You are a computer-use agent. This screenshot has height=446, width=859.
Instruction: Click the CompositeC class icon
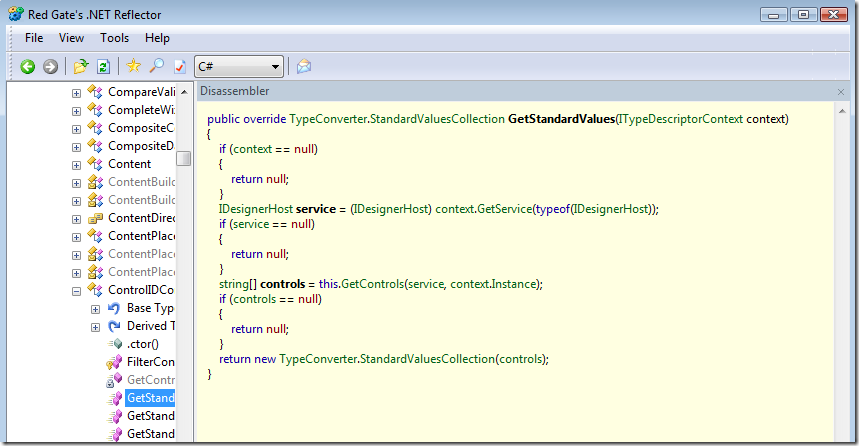click(x=95, y=128)
